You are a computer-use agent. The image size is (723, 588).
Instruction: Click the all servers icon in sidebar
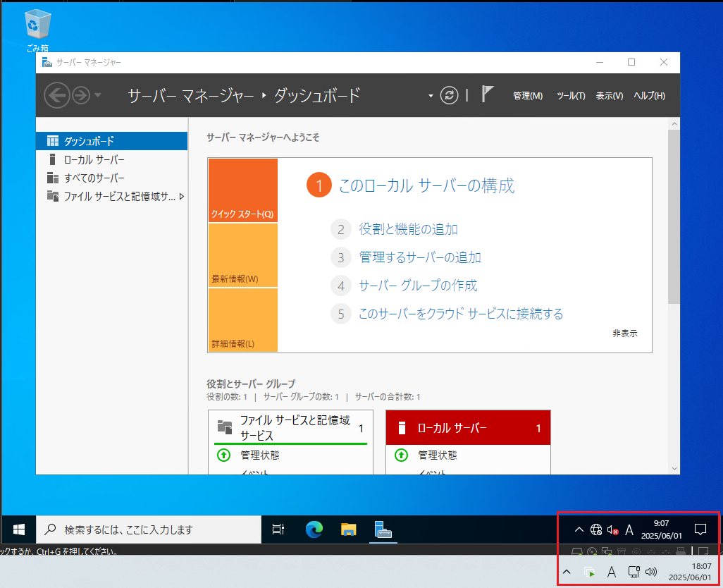click(53, 178)
